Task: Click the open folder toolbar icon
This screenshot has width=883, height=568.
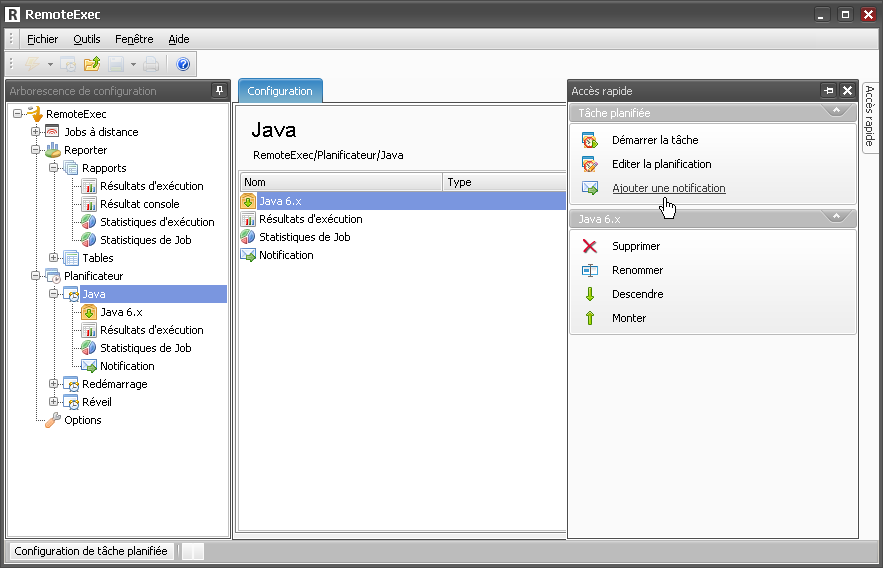Action: pos(92,64)
